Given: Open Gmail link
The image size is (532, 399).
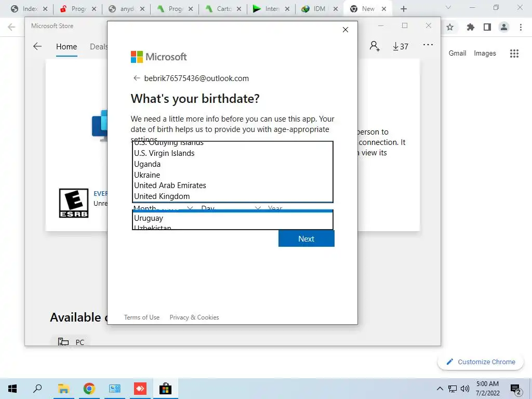Looking at the screenshot, I should tap(457, 54).
